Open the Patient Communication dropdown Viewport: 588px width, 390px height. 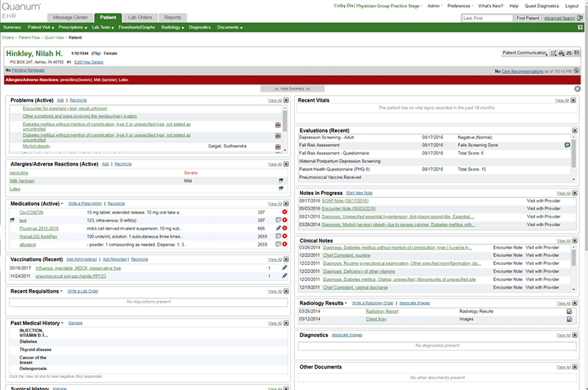click(x=525, y=53)
